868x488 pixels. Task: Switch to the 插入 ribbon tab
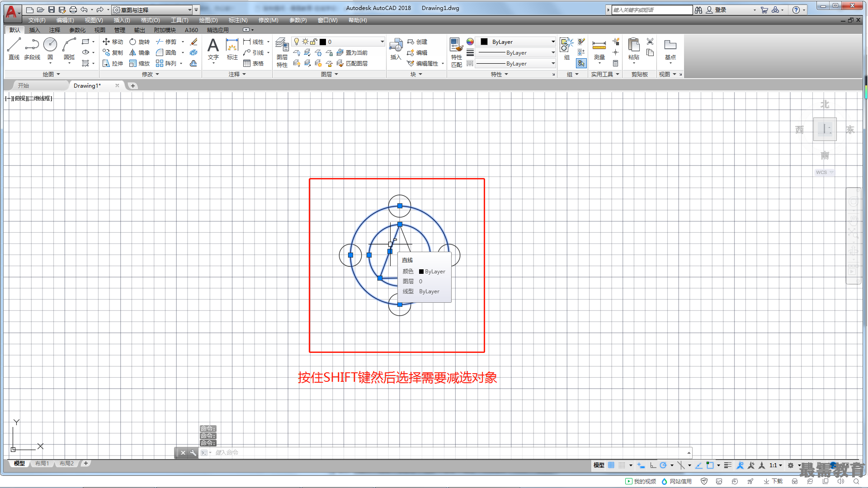point(34,30)
